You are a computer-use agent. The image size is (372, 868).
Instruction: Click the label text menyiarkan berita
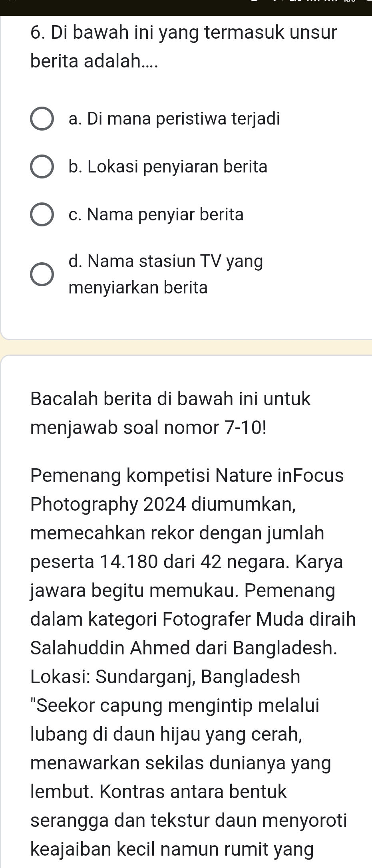(x=138, y=287)
